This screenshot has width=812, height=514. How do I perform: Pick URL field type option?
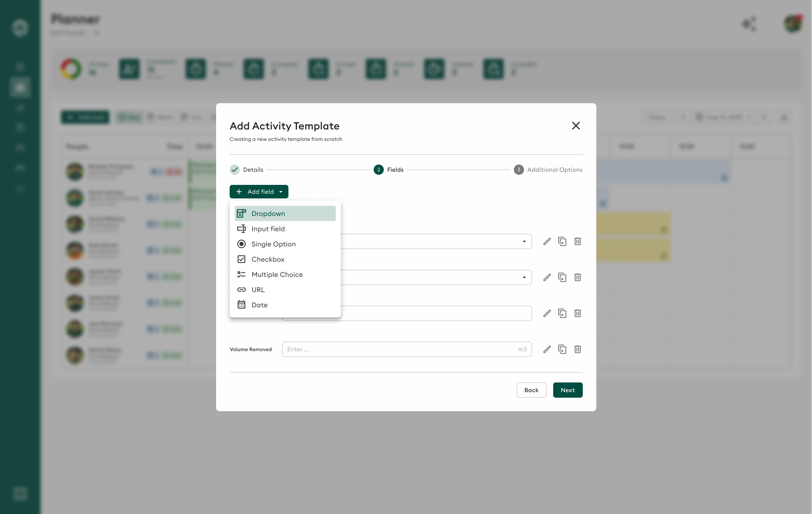(258, 290)
